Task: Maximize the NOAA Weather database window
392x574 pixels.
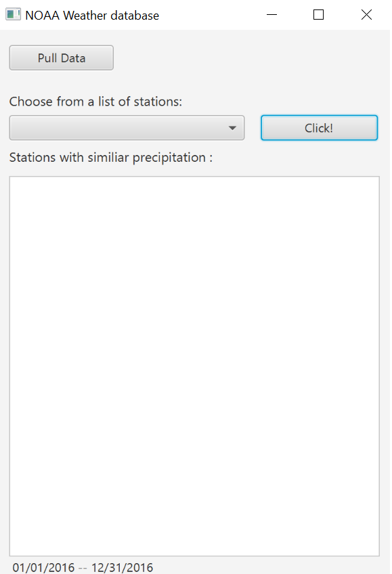Action: (318, 14)
